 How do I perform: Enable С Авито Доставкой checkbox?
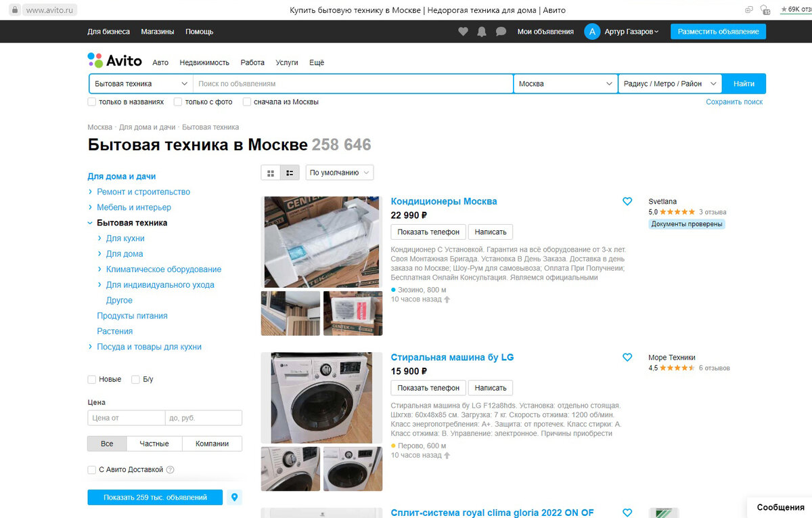pyautogui.click(x=91, y=470)
